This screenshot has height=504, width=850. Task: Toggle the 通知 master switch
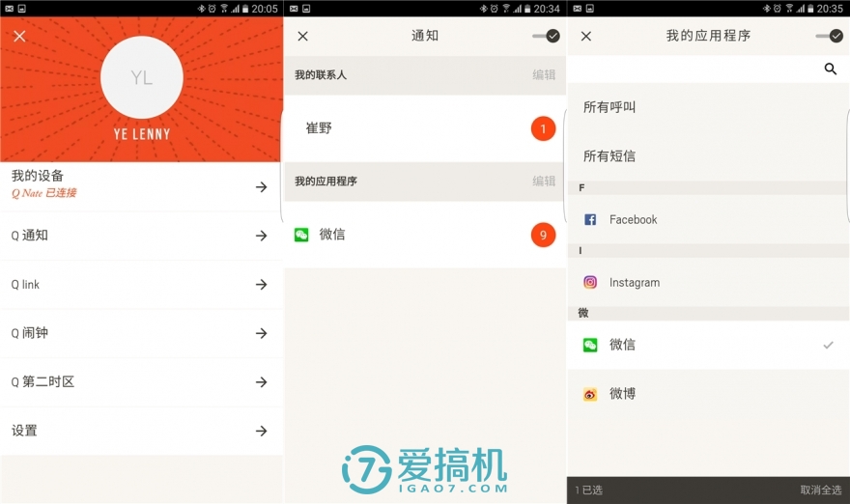(x=546, y=37)
